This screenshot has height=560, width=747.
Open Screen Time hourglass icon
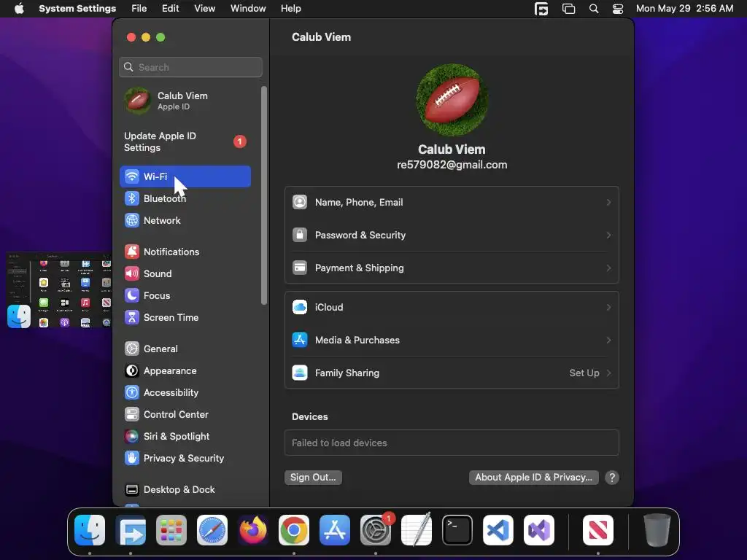coord(132,317)
